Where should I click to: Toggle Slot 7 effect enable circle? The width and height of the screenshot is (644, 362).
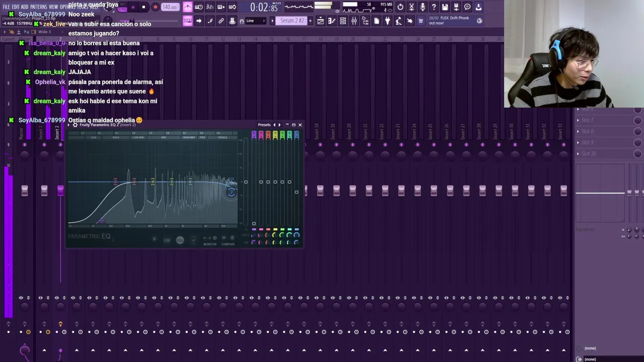click(637, 120)
